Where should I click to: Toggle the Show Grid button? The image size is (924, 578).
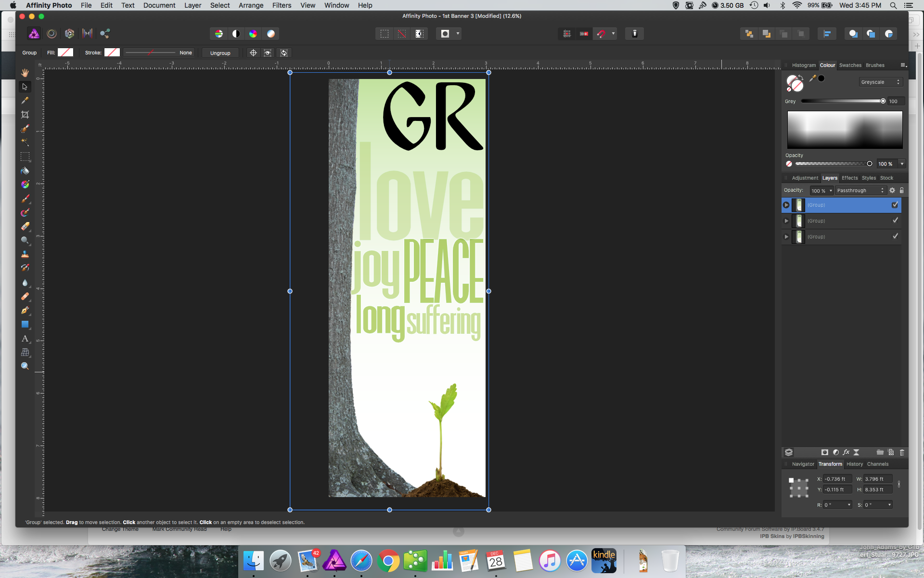click(x=567, y=34)
